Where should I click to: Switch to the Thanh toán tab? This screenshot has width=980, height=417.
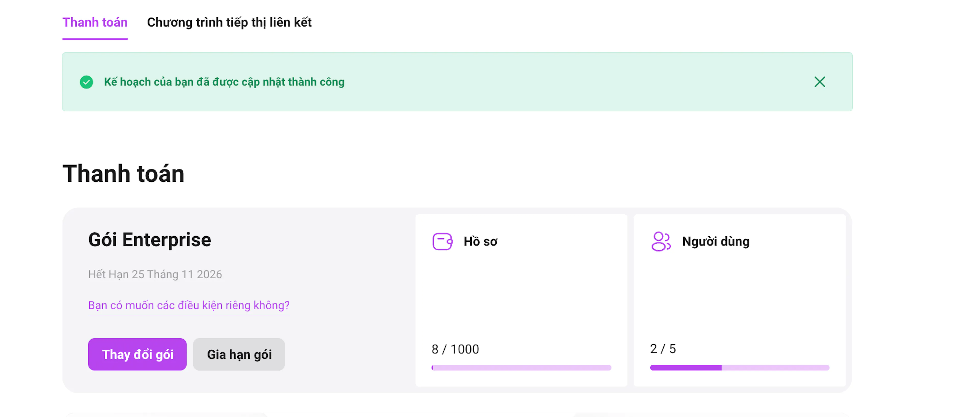[x=95, y=22]
